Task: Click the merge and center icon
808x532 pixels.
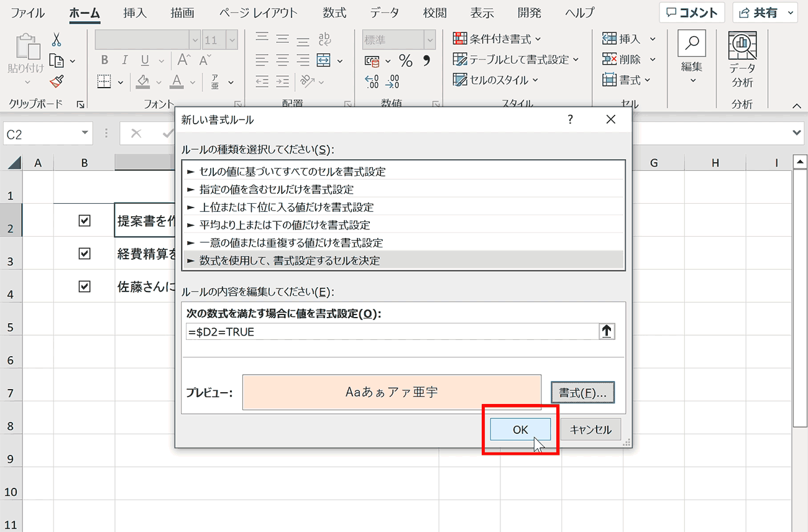Action: click(x=323, y=60)
